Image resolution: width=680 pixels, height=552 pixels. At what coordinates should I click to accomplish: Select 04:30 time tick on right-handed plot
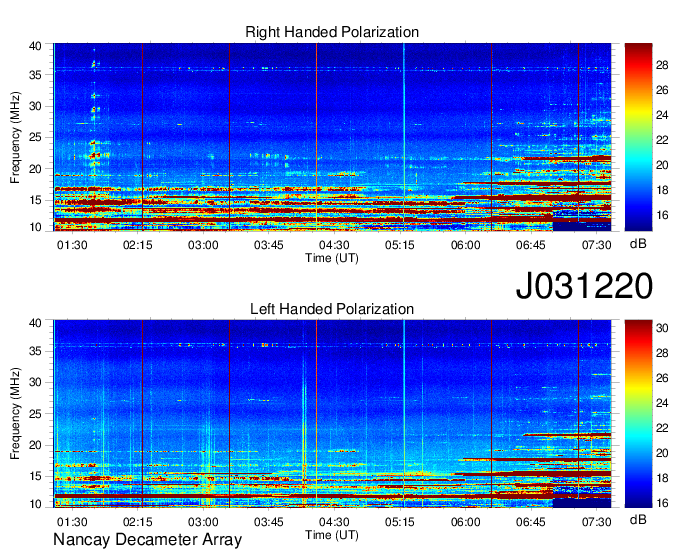click(334, 245)
